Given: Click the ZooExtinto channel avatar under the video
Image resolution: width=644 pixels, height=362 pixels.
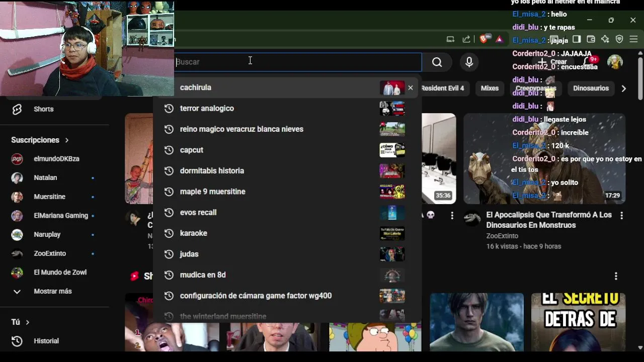Looking at the screenshot, I should pyautogui.click(x=472, y=219).
